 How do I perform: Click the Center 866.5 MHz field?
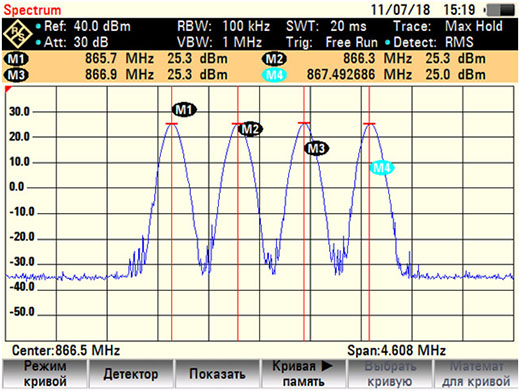66,350
